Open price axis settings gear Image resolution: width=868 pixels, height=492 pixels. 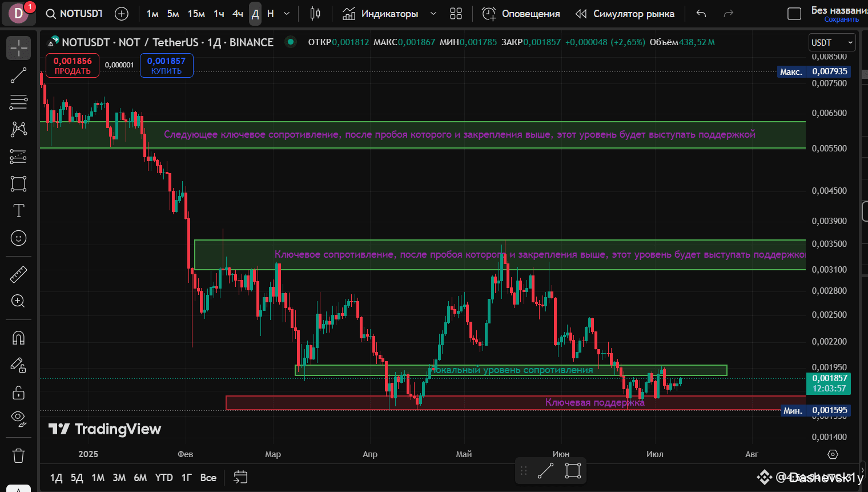point(833,454)
